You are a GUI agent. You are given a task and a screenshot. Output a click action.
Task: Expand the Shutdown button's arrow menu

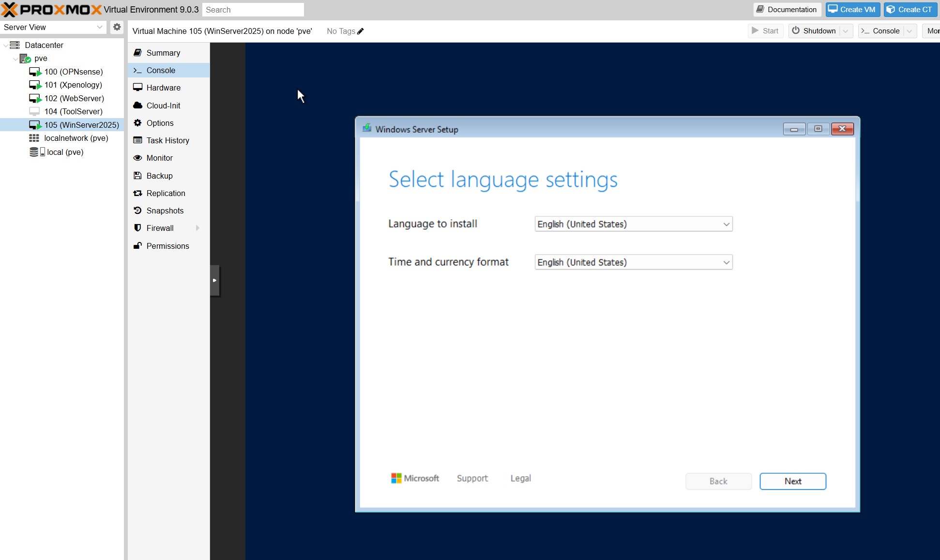pos(846,31)
